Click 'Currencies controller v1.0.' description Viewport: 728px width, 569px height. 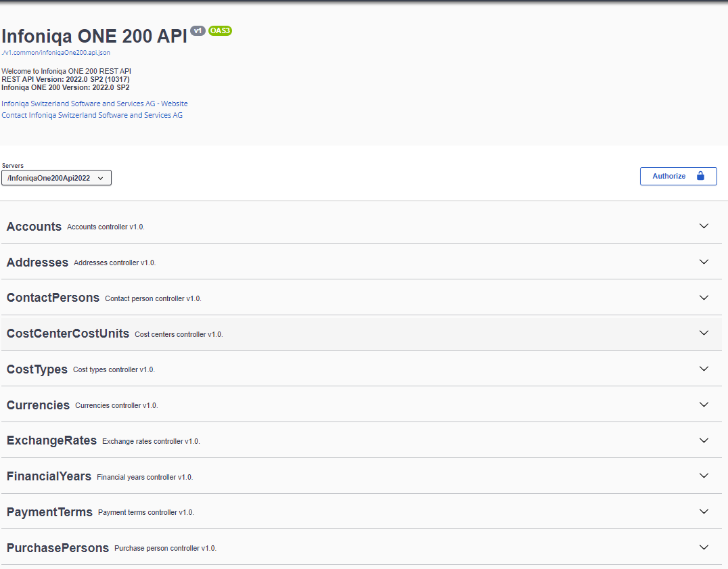coord(116,406)
